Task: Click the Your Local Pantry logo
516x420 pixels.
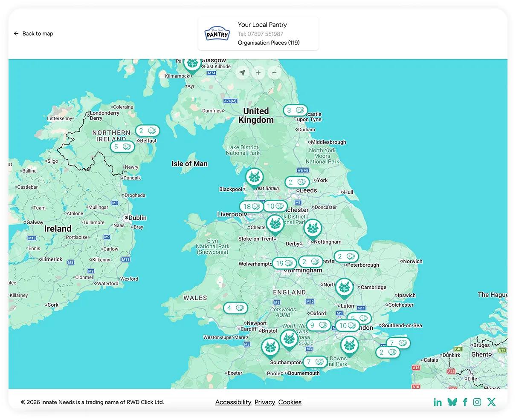Action: click(217, 34)
